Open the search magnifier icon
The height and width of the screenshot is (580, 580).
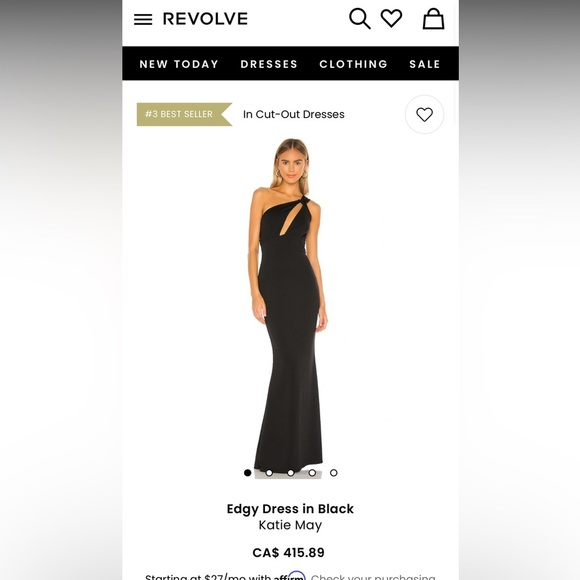tap(360, 18)
